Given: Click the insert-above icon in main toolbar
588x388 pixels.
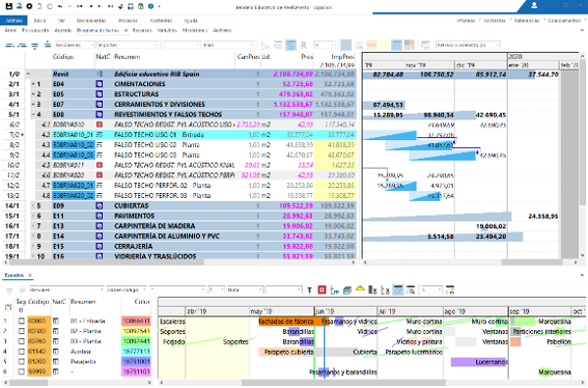Looking at the screenshot, I should [x=48, y=44].
